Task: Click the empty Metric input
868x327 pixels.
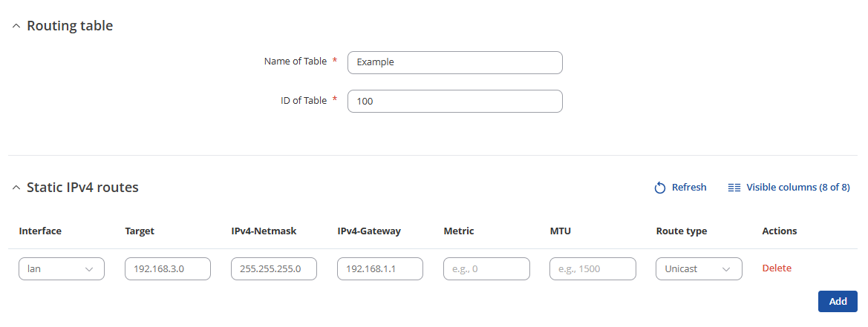Action: tap(486, 268)
